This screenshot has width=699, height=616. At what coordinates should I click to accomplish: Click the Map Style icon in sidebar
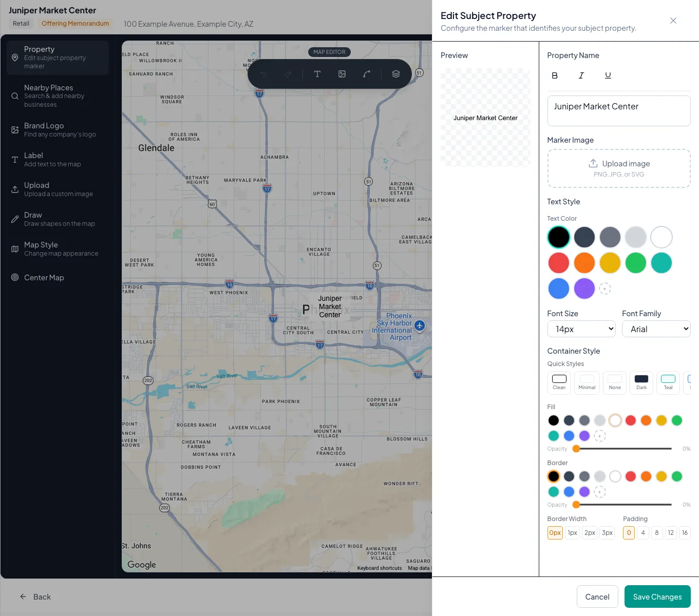pos(15,249)
